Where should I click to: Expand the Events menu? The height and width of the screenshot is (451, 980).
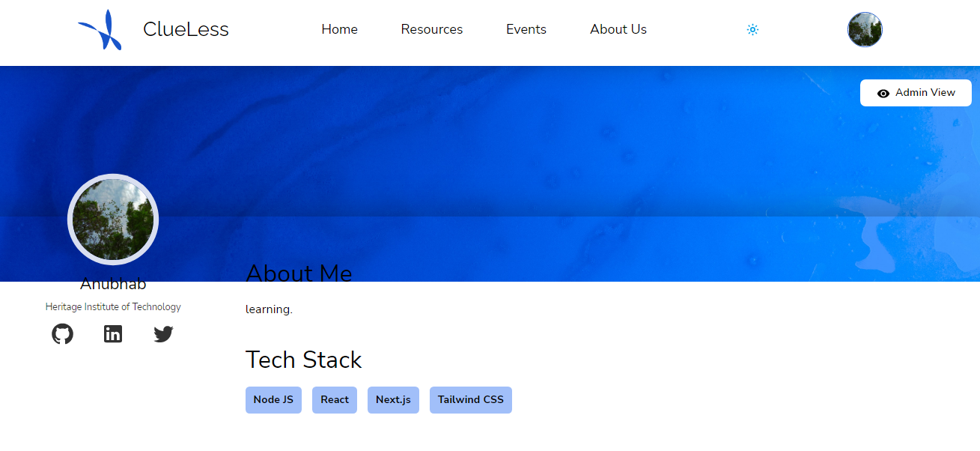coord(526,29)
